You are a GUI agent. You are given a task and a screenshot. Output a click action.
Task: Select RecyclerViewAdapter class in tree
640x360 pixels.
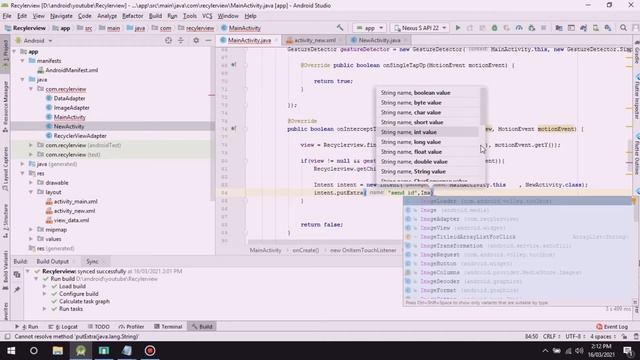[x=76, y=136]
